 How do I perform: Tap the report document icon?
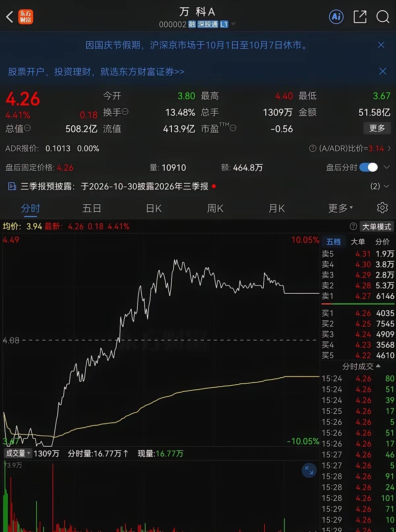tap(12, 187)
